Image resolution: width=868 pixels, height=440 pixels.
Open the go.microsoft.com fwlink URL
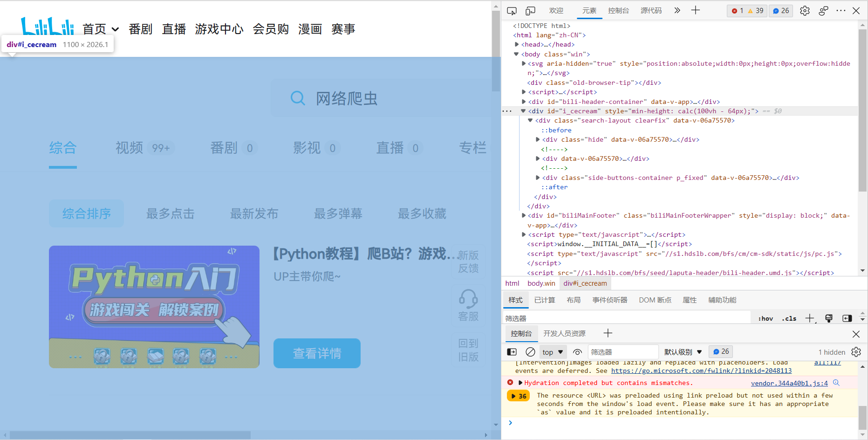(701, 371)
